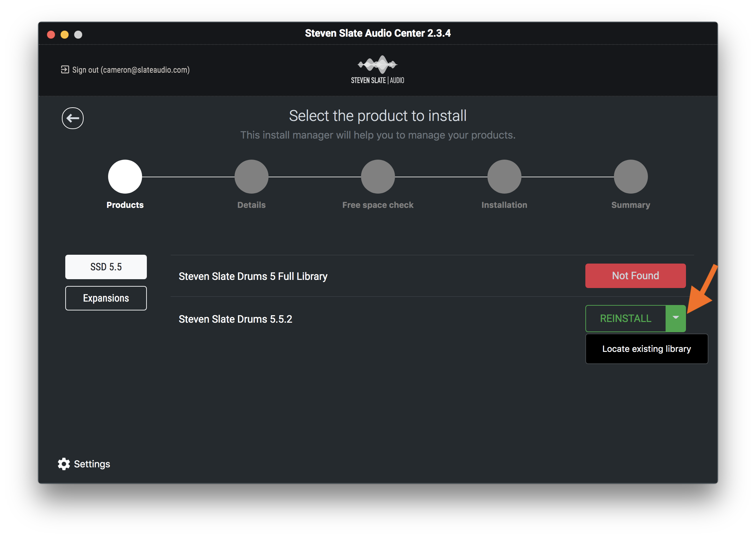Switch to the Expansions tab
The height and width of the screenshot is (538, 756).
(106, 298)
